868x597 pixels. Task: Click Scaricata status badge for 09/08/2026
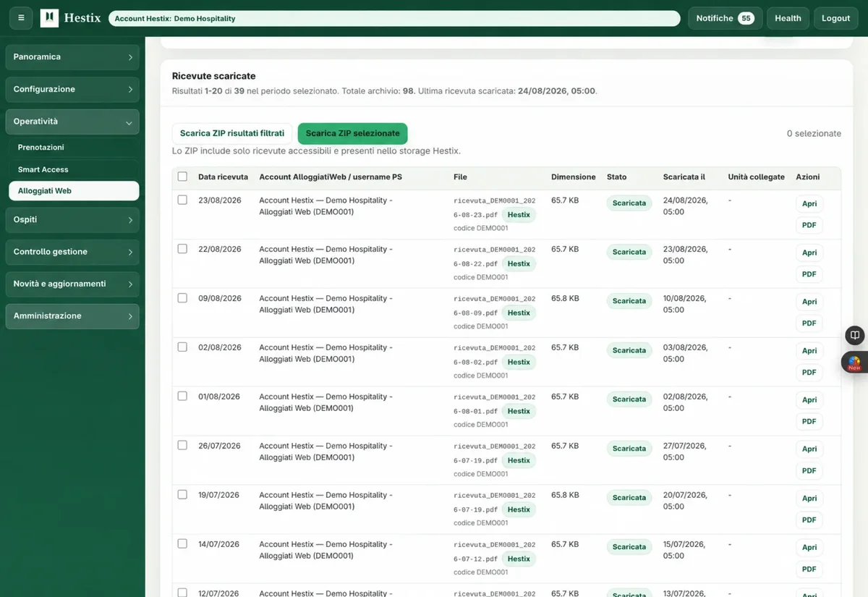click(629, 301)
